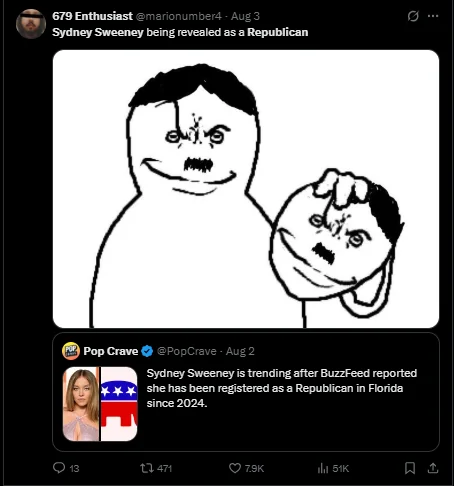The image size is (454, 486).
Task: Click the Aug 3 post timestamp
Action: (x=245, y=16)
